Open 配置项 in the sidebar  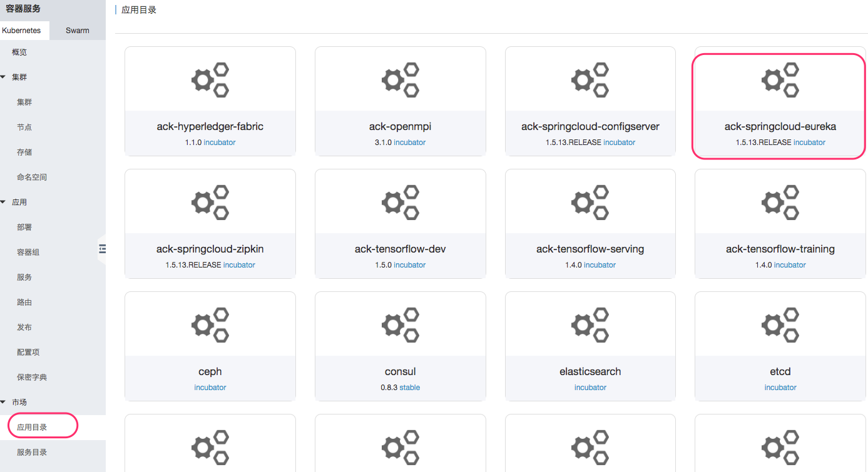tap(28, 352)
